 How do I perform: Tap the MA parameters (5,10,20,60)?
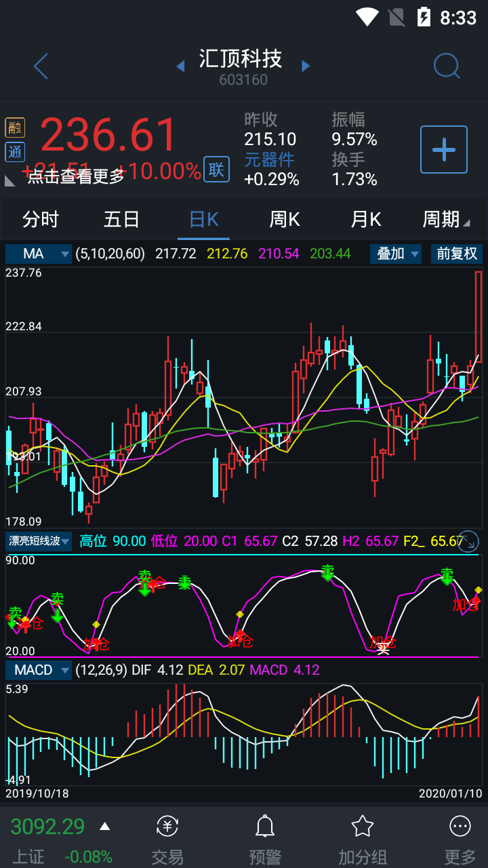[x=110, y=254]
